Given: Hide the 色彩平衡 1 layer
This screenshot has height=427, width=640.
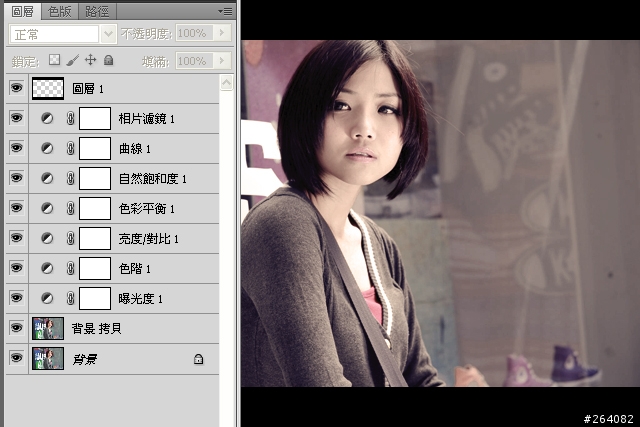Looking at the screenshot, I should point(16,208).
